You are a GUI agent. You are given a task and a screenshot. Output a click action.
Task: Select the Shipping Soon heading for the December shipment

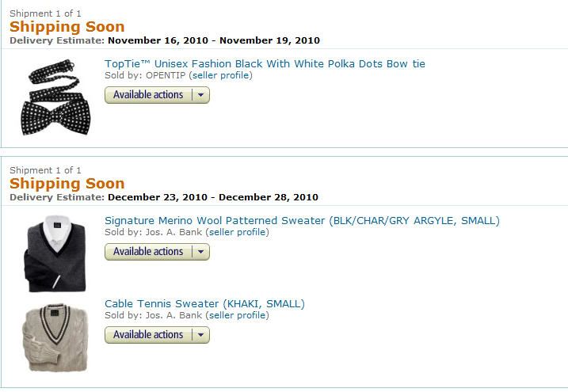coord(67,184)
